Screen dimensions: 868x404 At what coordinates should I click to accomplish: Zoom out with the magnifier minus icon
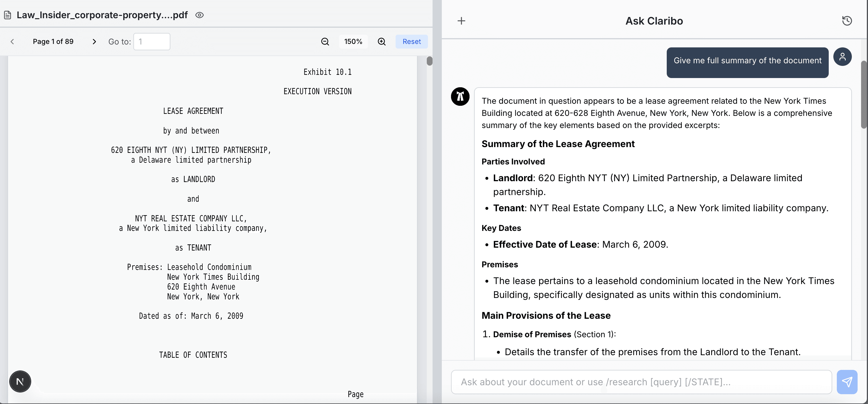point(325,42)
